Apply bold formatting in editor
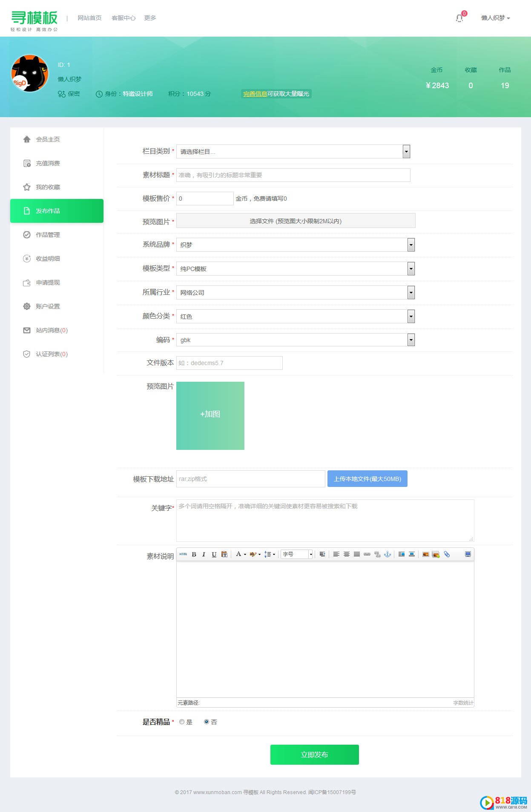This screenshot has width=531, height=812. [x=194, y=554]
